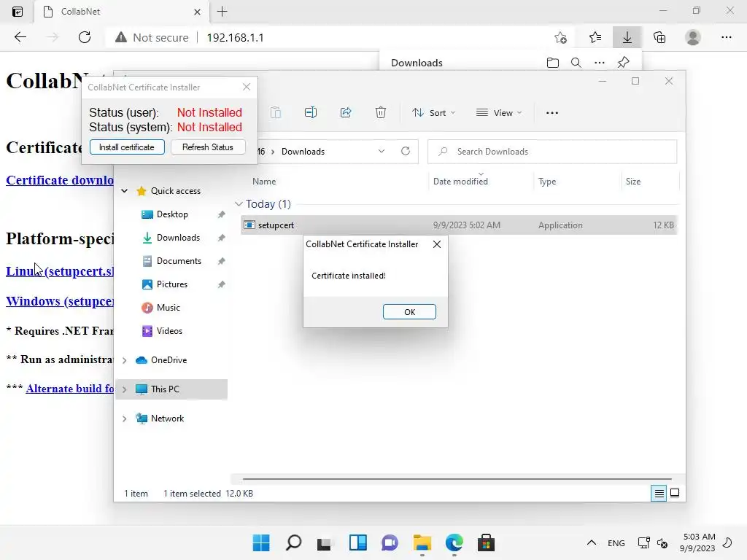The height and width of the screenshot is (560, 747).
Task: Open the Collections icon in Edge
Action: point(659,37)
